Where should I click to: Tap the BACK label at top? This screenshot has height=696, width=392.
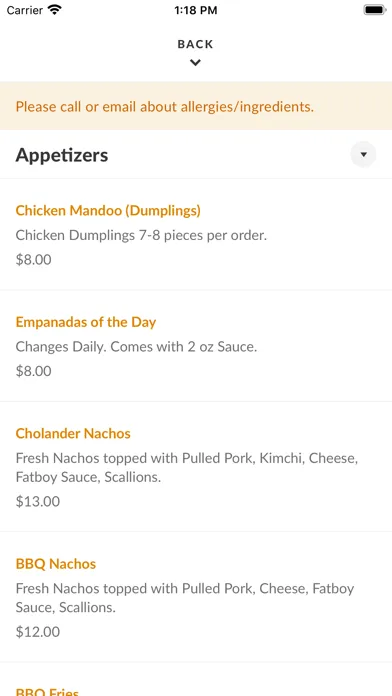pos(195,44)
